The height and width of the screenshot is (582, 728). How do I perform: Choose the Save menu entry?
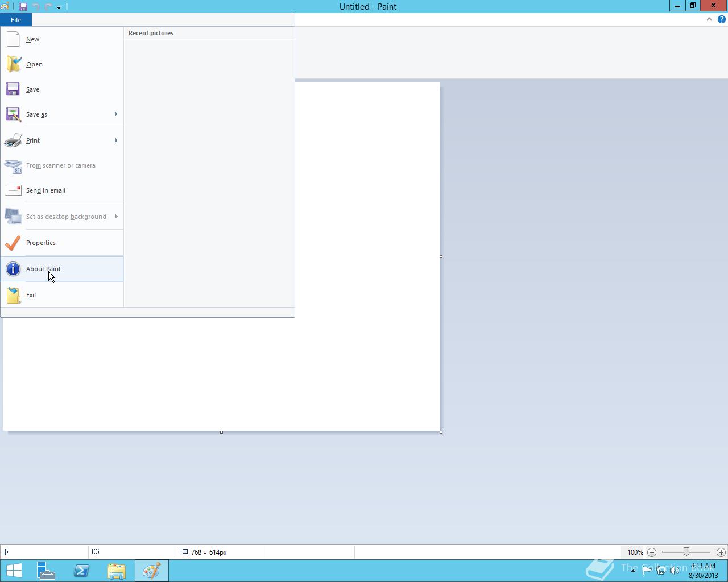click(x=62, y=89)
